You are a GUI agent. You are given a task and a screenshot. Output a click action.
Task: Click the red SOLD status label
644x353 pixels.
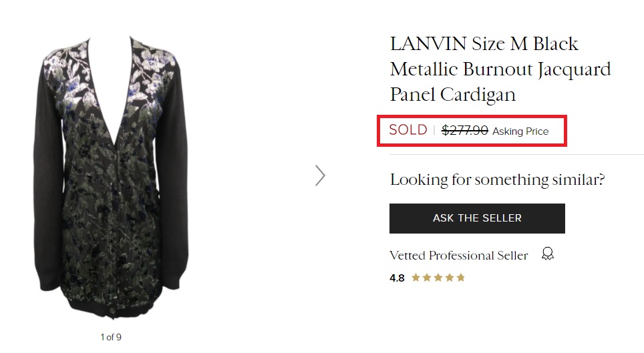(408, 129)
